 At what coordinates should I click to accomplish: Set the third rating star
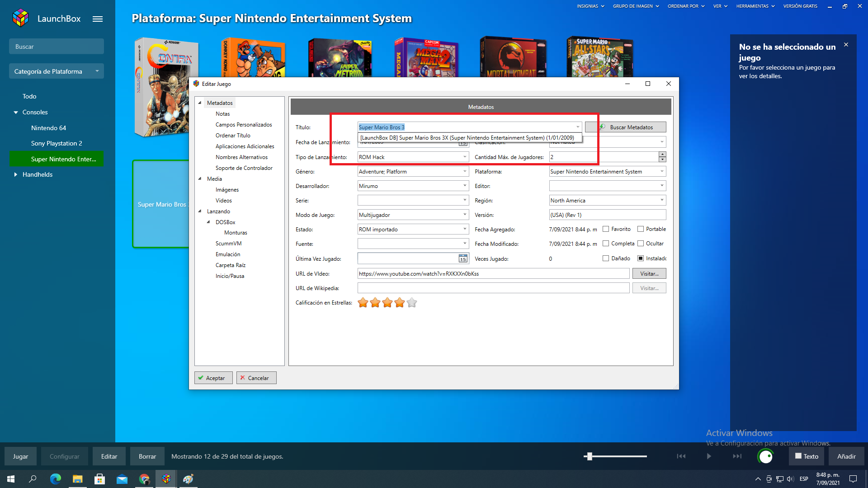tap(387, 303)
